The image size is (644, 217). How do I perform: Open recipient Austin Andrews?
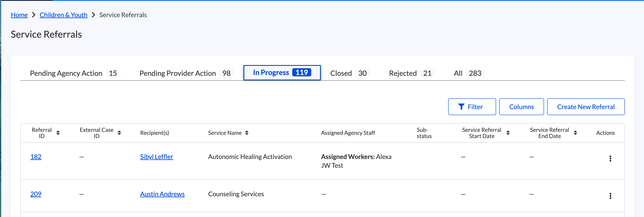(162, 194)
